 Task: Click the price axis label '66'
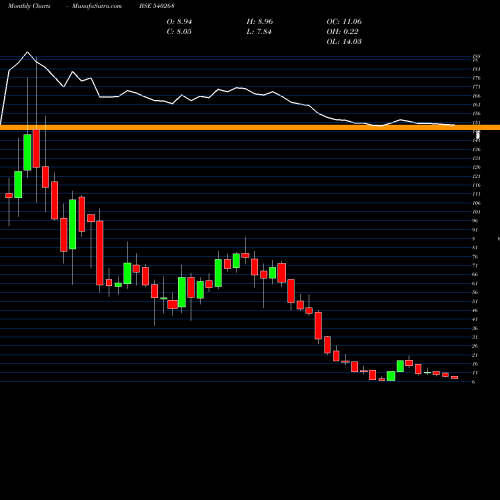[475, 275]
